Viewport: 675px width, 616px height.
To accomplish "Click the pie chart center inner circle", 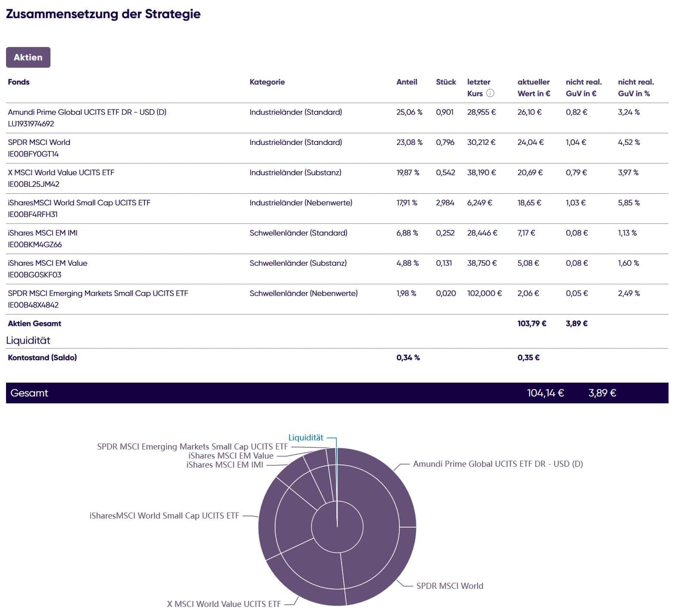I will coord(337,527).
